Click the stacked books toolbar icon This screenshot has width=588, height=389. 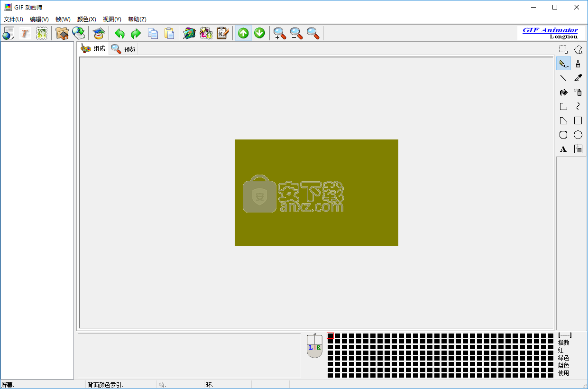99,33
